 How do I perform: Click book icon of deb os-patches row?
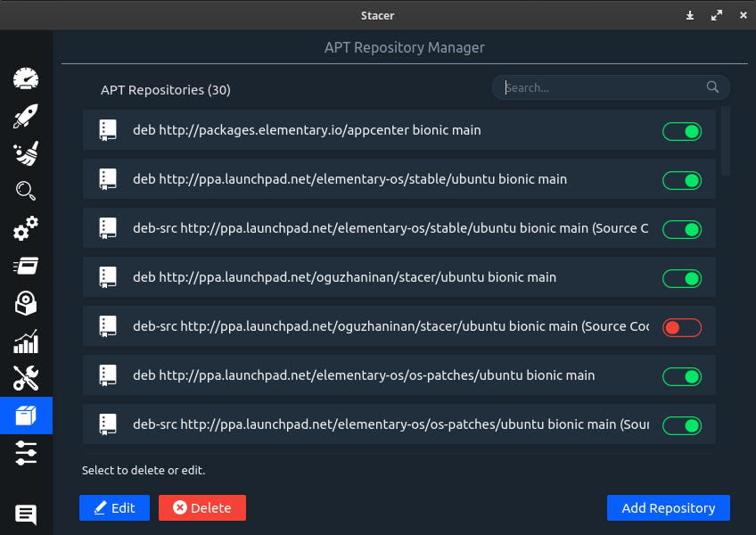[x=108, y=375]
